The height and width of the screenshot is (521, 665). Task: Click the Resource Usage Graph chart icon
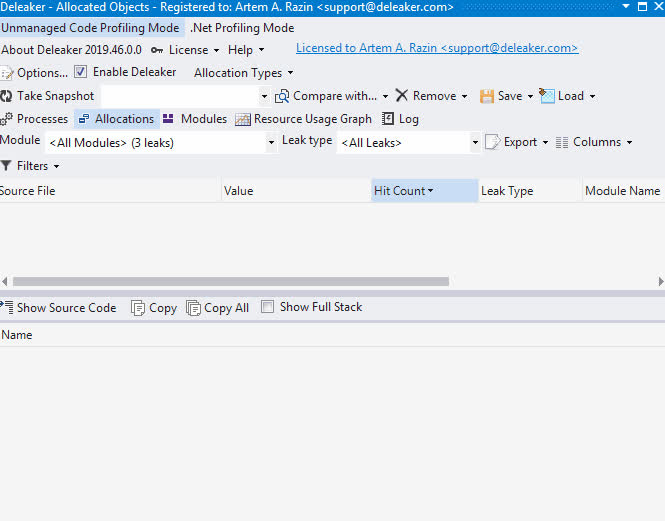[243, 120]
